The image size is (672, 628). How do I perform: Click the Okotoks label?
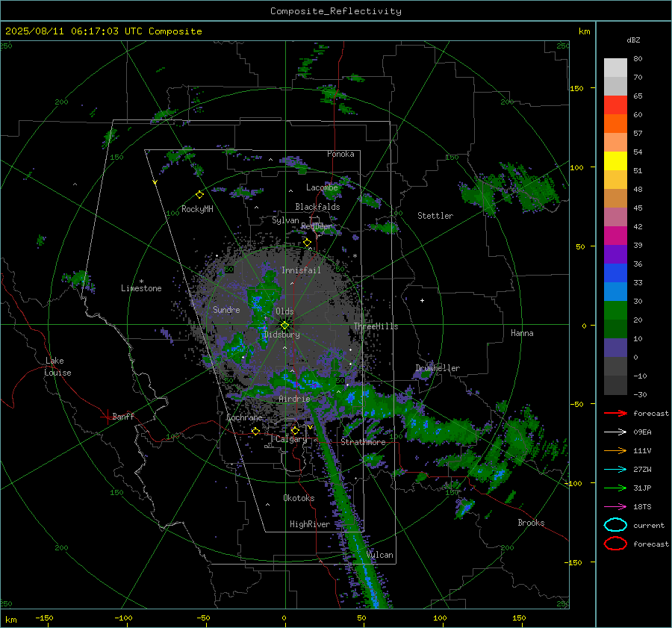pyautogui.click(x=299, y=497)
